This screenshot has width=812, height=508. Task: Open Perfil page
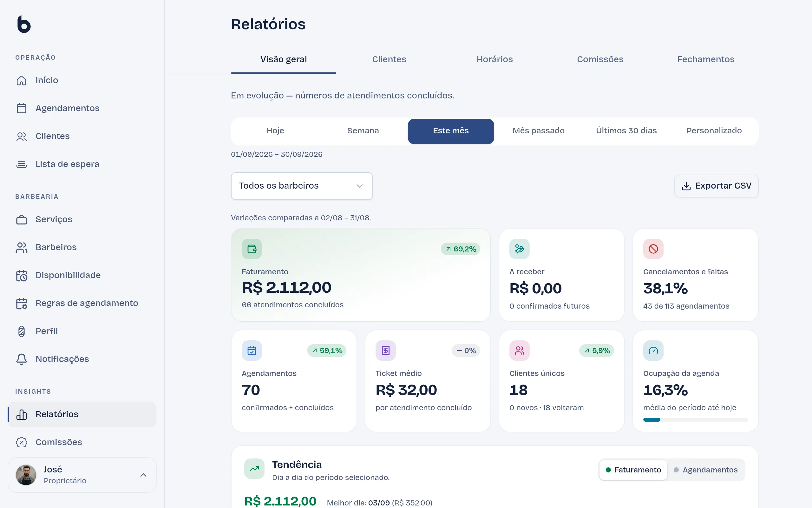point(82,331)
